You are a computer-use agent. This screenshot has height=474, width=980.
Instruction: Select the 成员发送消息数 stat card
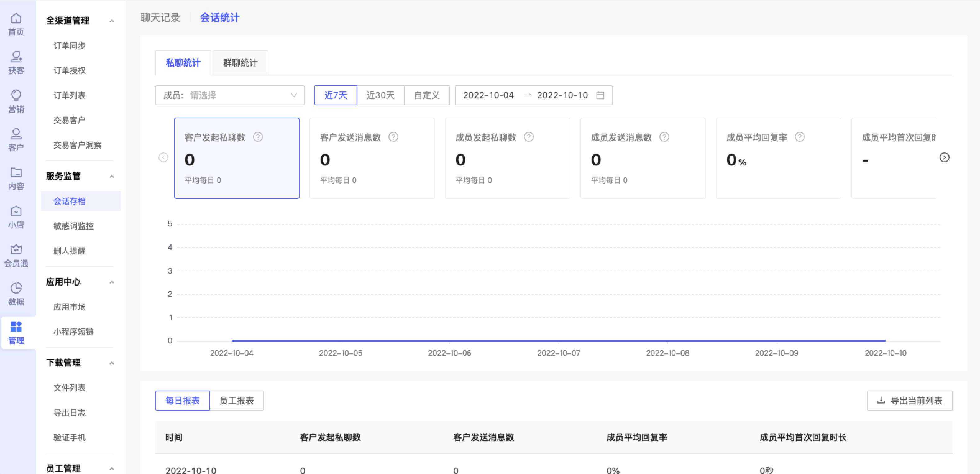click(643, 158)
